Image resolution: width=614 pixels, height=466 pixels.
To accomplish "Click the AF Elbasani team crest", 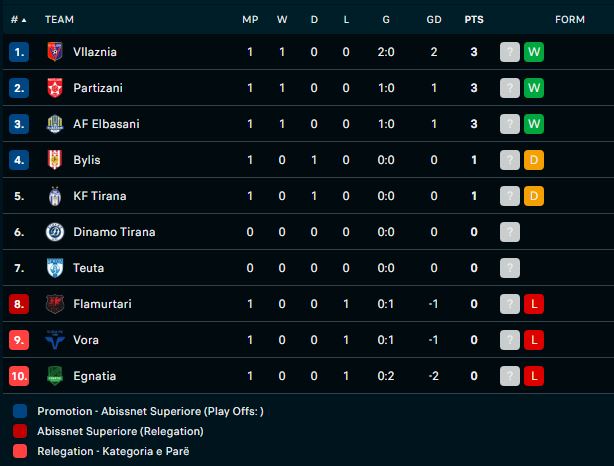I will [x=54, y=124].
